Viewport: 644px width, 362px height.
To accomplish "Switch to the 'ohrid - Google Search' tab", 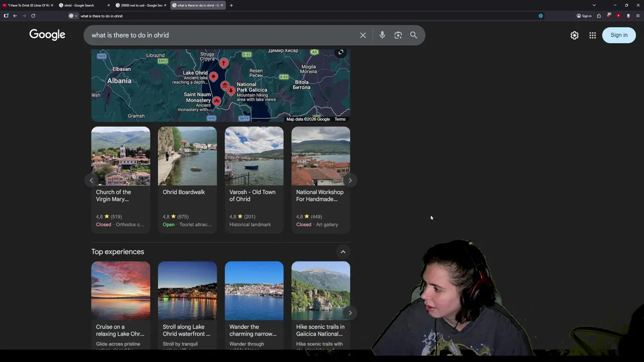I will coord(83,5).
